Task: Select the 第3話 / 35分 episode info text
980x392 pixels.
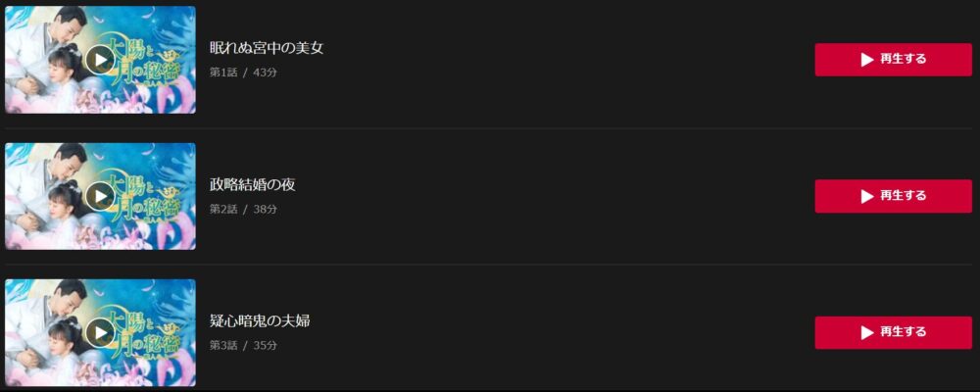Action: pyautogui.click(x=243, y=345)
